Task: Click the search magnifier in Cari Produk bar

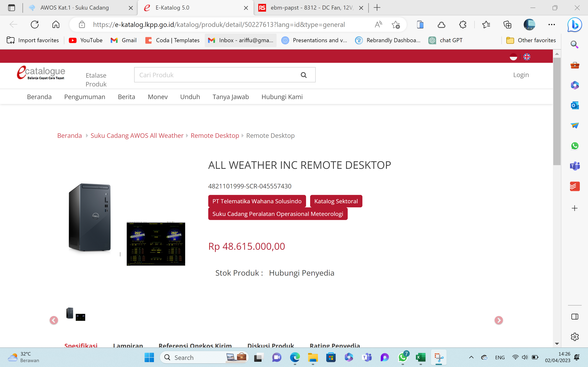Action: (x=304, y=75)
